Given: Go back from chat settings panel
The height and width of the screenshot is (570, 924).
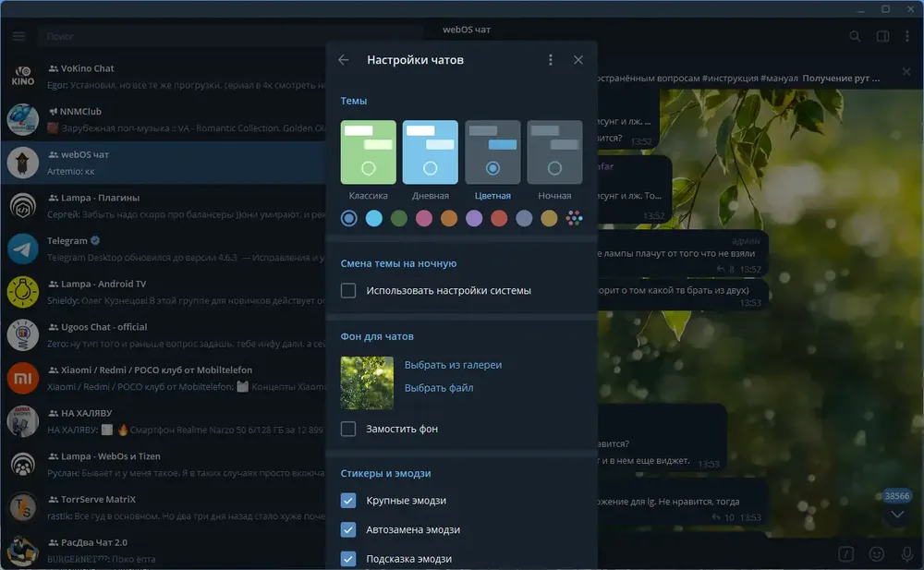Looking at the screenshot, I should point(344,60).
